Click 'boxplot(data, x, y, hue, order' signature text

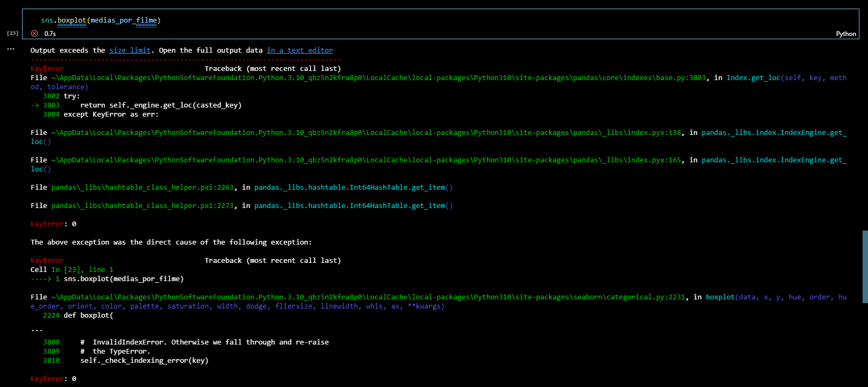768,297
